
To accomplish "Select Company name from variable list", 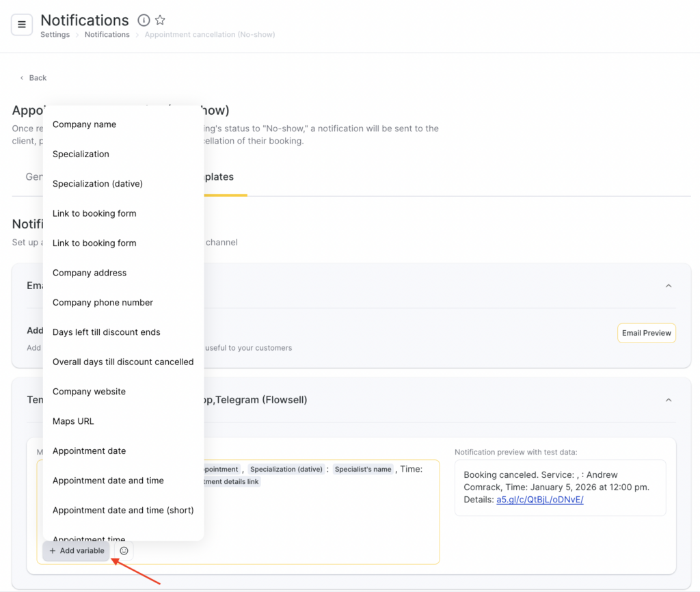I will click(x=84, y=124).
